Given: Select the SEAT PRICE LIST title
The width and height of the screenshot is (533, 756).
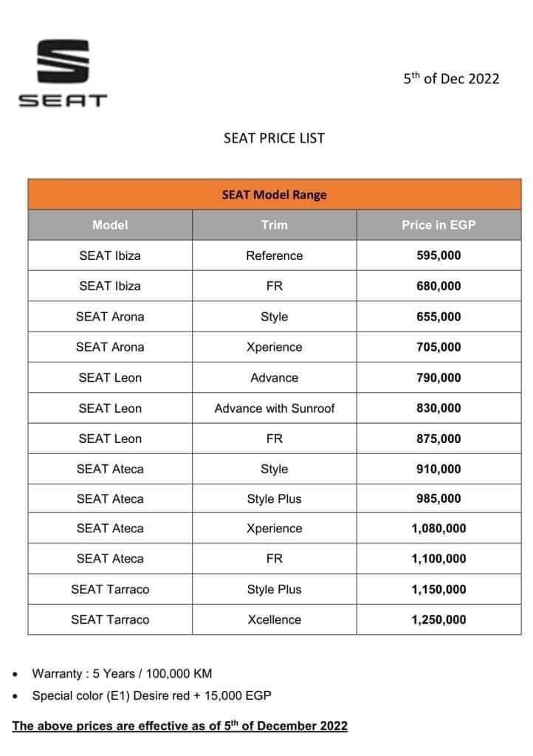Looking at the screenshot, I should click(x=274, y=137).
